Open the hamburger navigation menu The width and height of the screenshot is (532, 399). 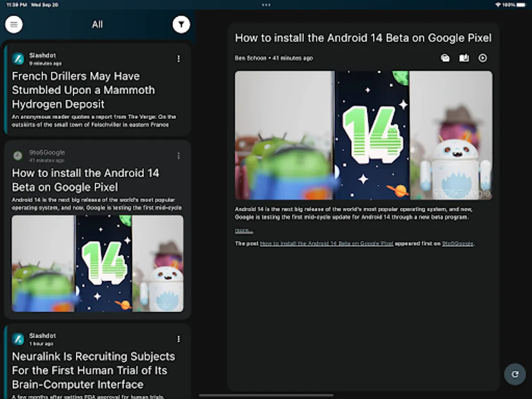click(14, 24)
